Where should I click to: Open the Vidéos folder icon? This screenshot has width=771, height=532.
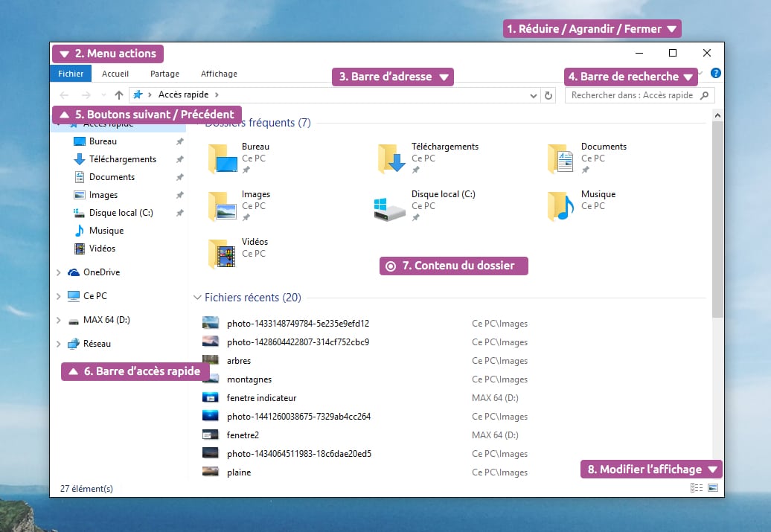tap(222, 254)
